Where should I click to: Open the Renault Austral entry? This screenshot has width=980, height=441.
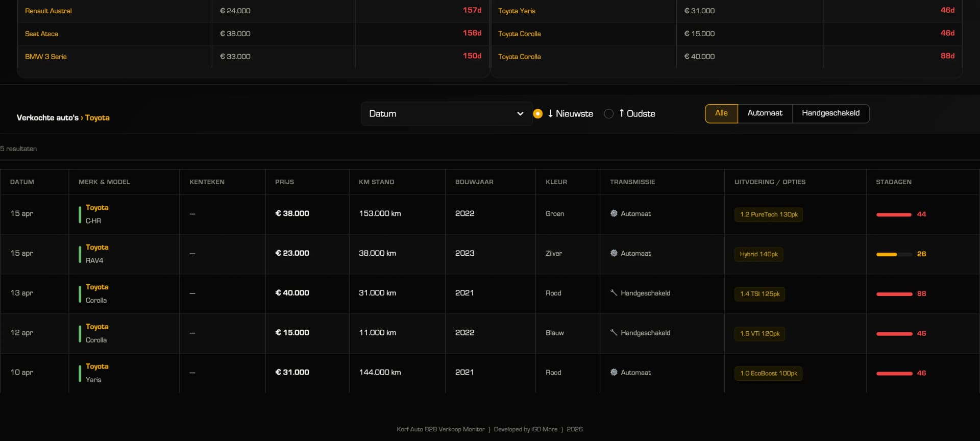click(x=48, y=11)
